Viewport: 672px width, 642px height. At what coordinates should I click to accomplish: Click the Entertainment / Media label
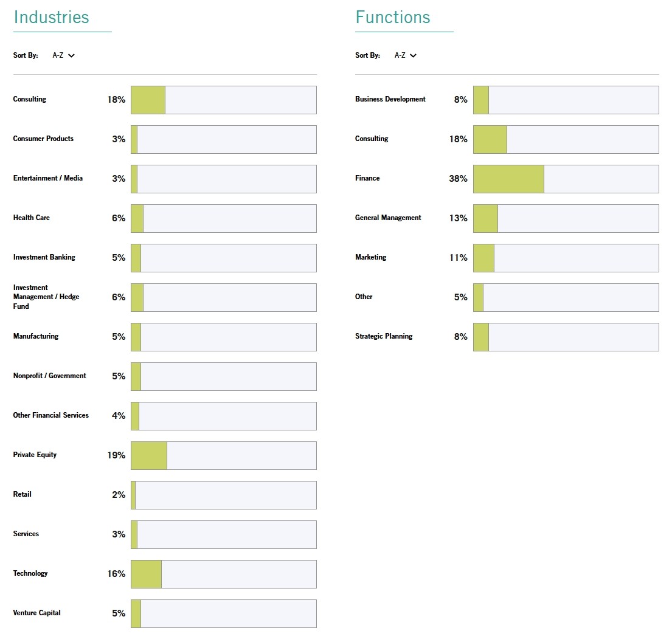click(x=48, y=178)
